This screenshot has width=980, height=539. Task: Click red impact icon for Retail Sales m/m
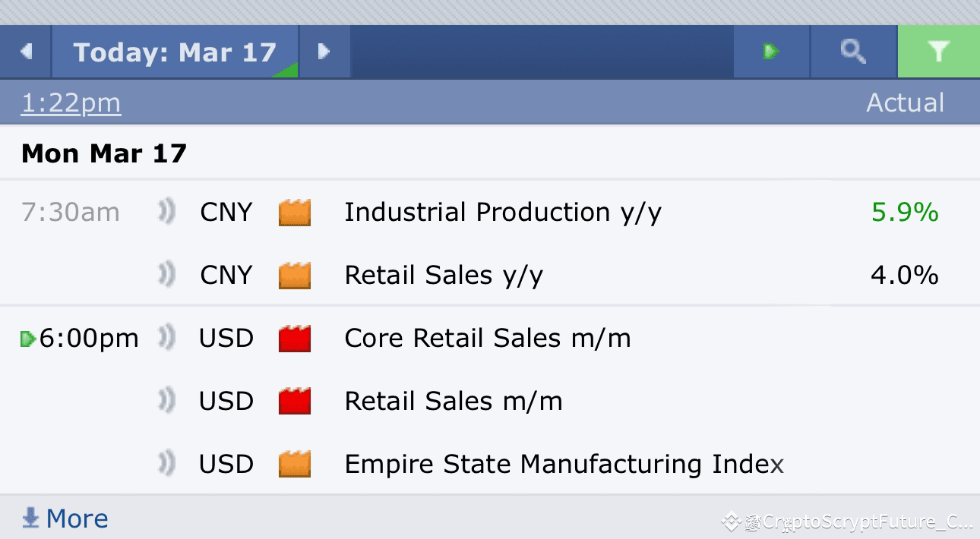coord(295,401)
